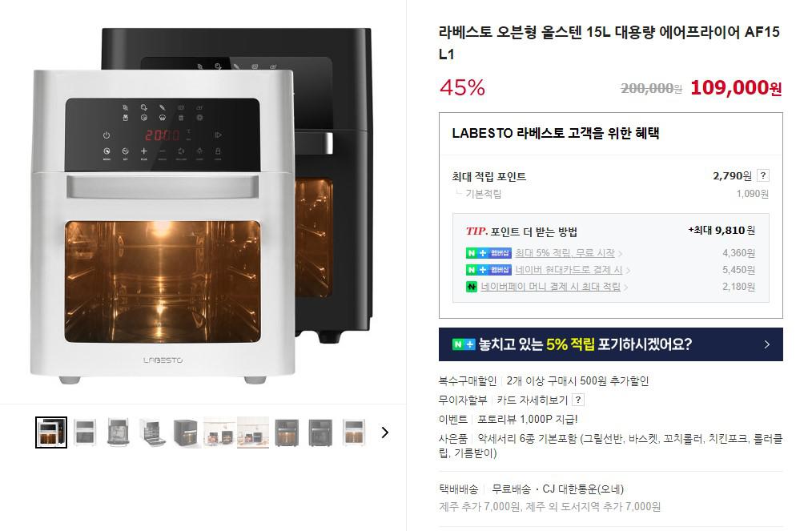Select the fifth thumbnail, the black air fryer
Screen dimensions: 812x531
(x=186, y=432)
